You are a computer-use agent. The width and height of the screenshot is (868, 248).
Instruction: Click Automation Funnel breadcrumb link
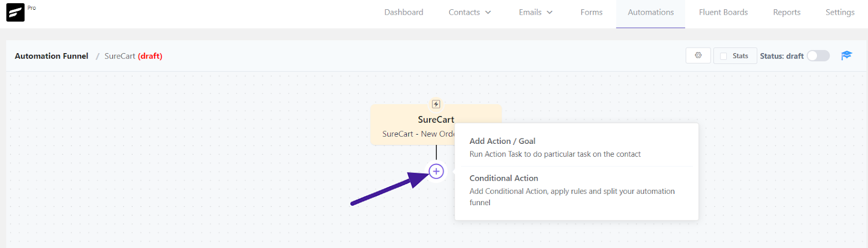[x=52, y=56]
